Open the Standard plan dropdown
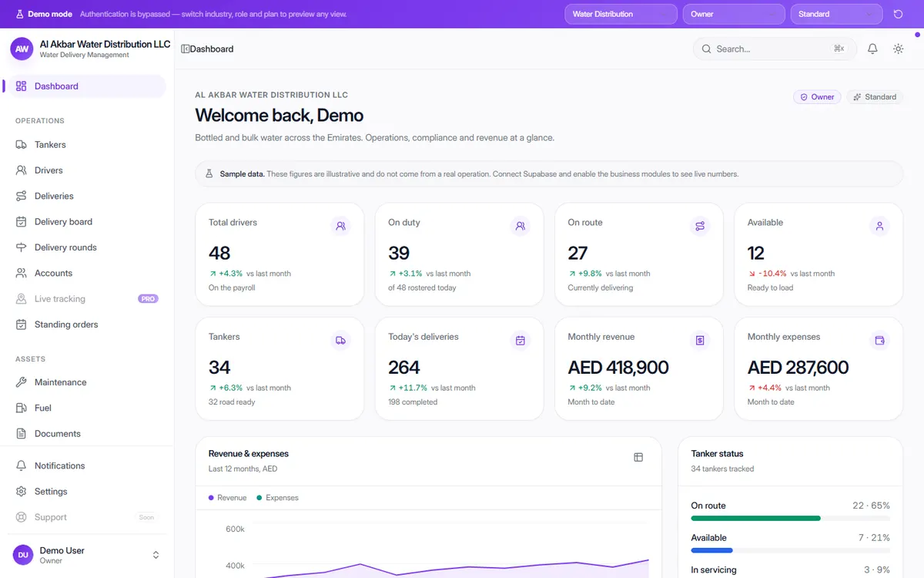 (836, 14)
